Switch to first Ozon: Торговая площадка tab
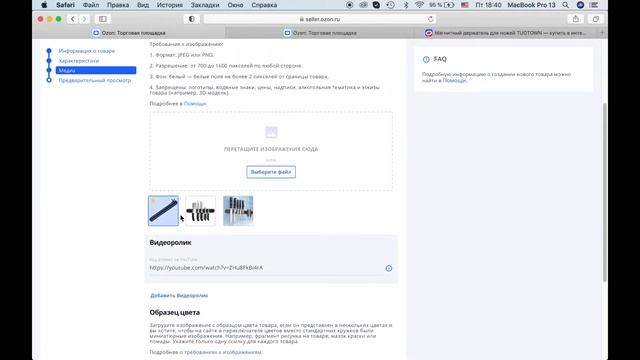Image resolution: width=640 pixels, height=360 pixels. pyautogui.click(x=129, y=33)
